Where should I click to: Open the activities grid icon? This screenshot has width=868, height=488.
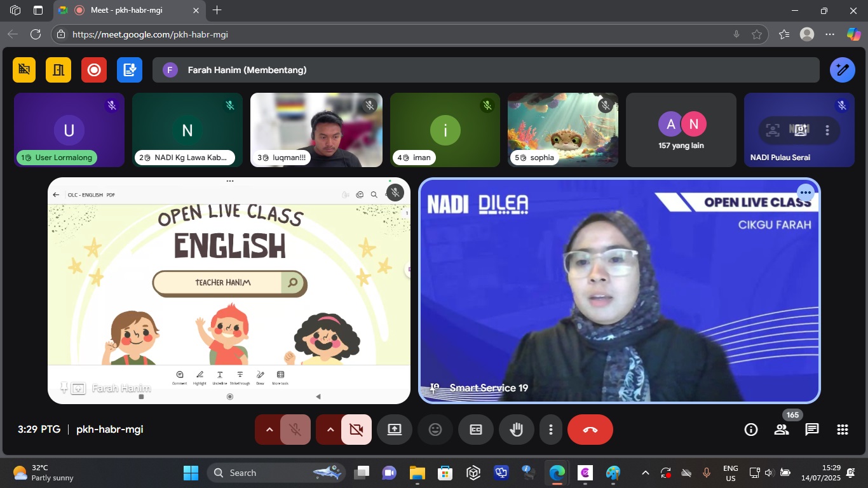843,430
